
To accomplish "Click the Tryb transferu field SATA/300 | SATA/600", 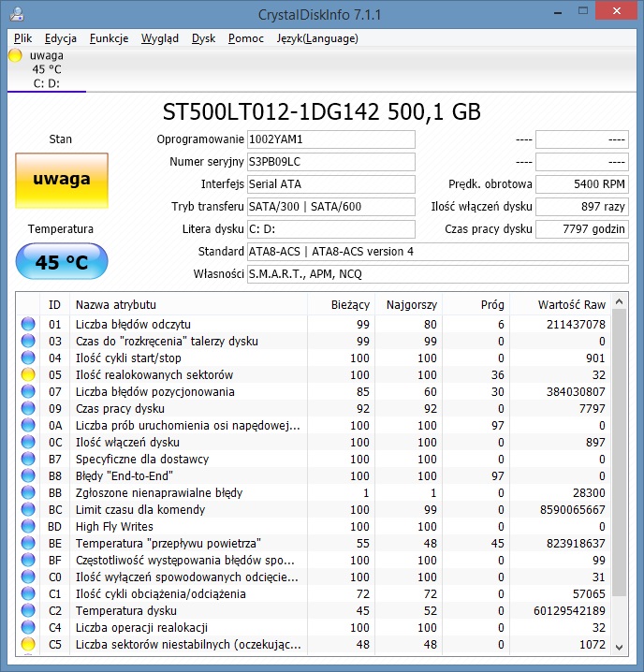I will coord(331,207).
